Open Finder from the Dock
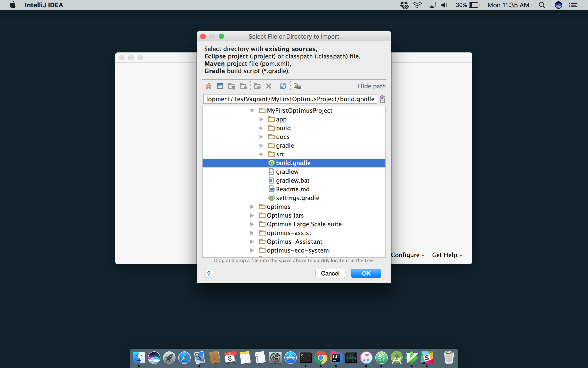 139,358
